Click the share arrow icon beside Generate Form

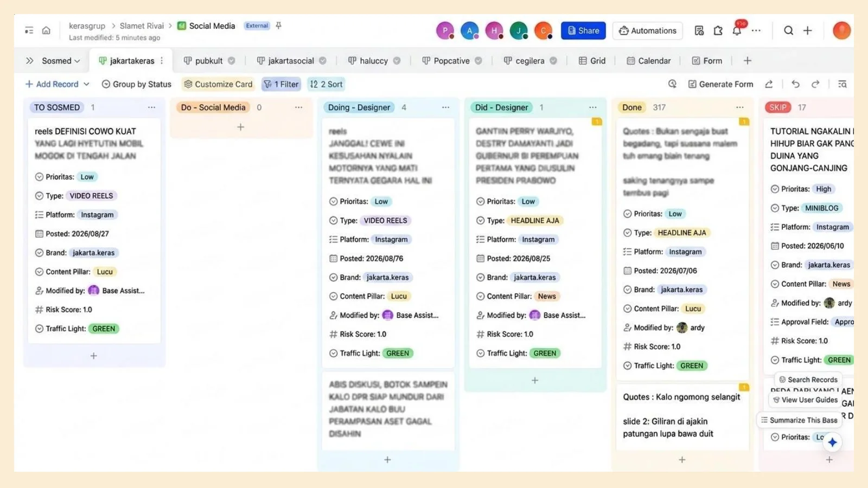point(769,84)
